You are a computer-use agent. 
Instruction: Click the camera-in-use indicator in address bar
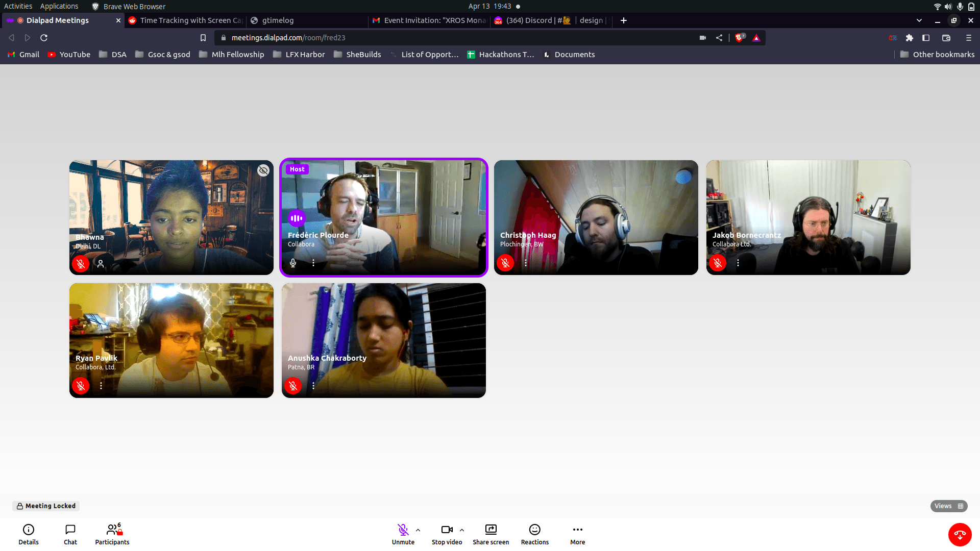[x=703, y=38]
